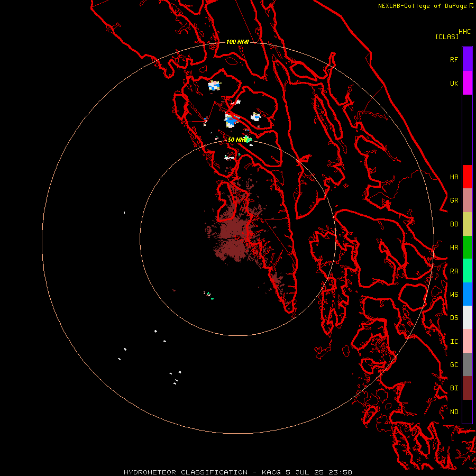Select the GC gray legend swatch
The height and width of the screenshot is (476, 476).
(x=467, y=364)
